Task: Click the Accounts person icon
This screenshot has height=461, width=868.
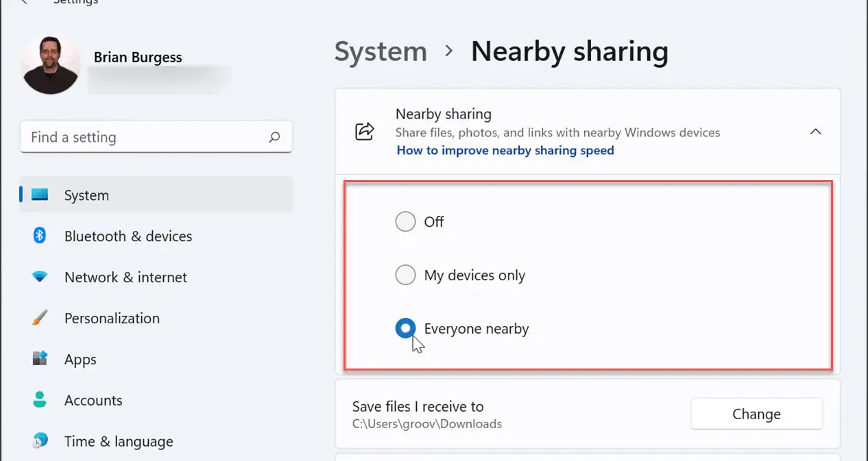Action: point(40,400)
